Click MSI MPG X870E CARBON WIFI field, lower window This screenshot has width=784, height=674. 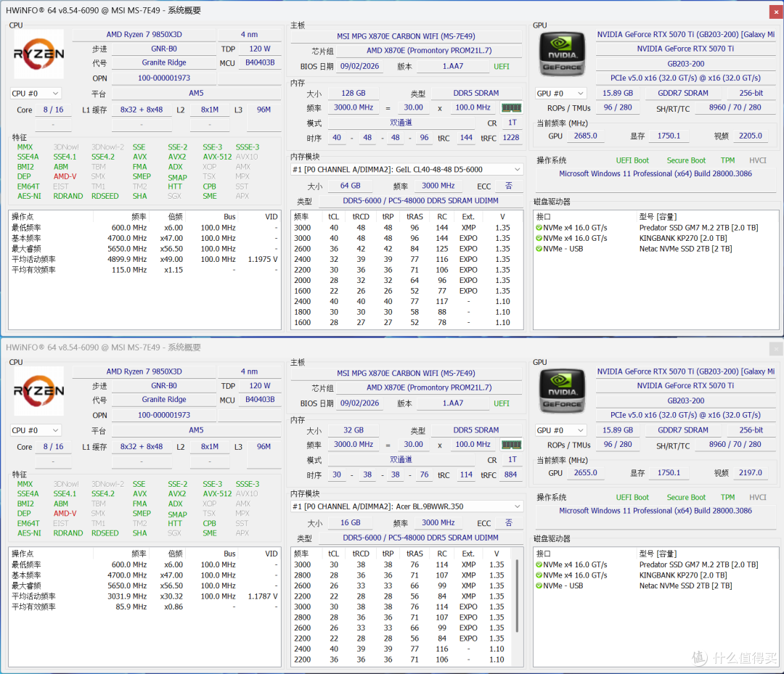tap(406, 373)
